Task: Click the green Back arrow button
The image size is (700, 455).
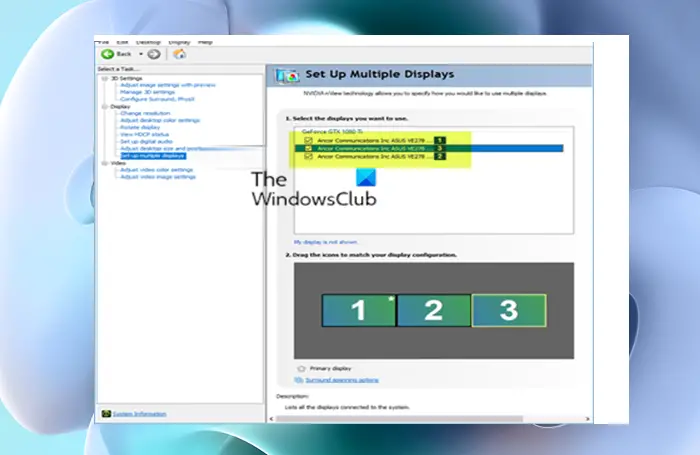Action: point(108,54)
